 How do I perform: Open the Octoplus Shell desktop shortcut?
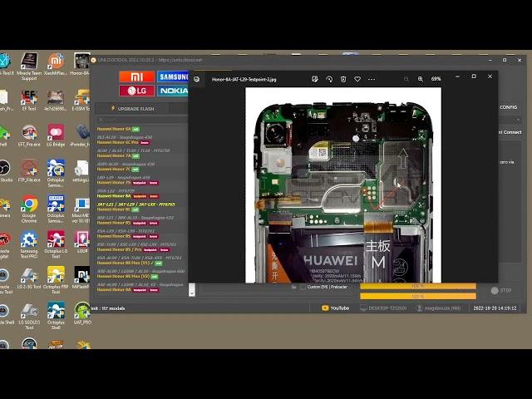tap(56, 316)
